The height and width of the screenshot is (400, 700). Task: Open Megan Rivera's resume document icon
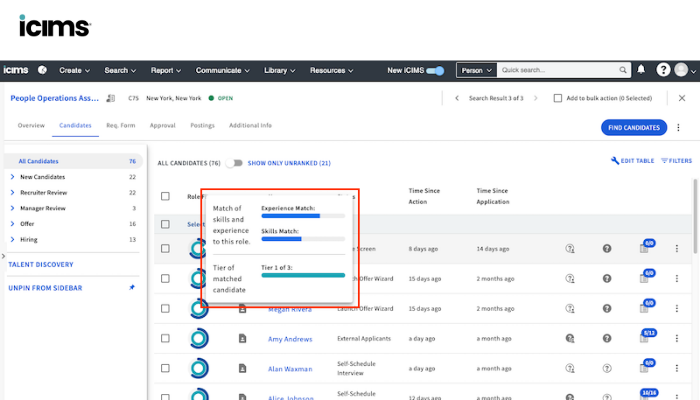(242, 309)
